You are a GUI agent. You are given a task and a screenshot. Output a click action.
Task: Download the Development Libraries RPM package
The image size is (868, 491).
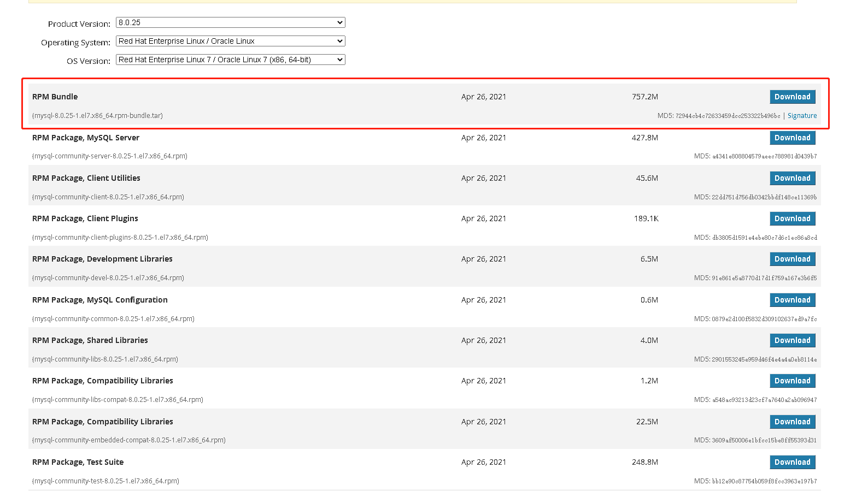point(792,259)
